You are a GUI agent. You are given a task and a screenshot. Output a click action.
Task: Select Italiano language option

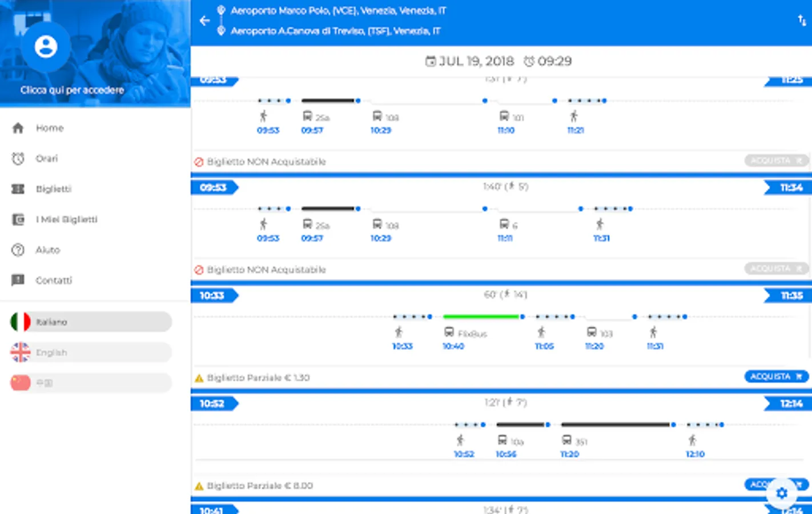[91, 322]
